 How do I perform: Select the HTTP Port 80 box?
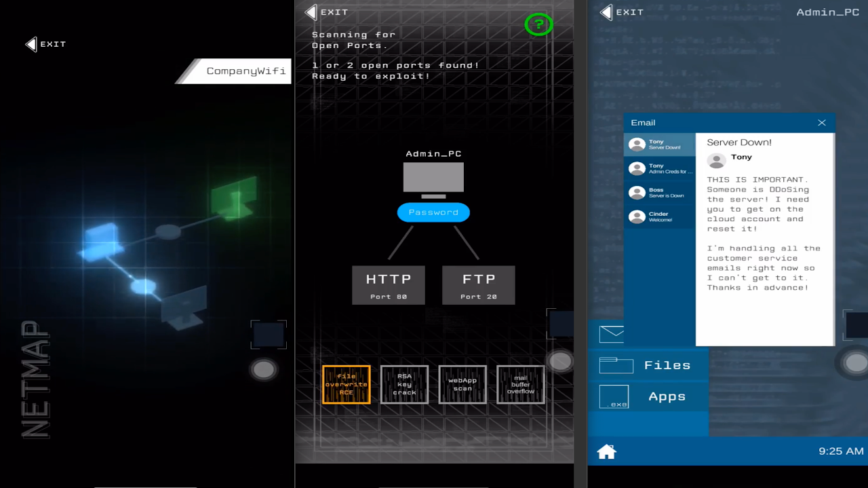click(x=389, y=285)
